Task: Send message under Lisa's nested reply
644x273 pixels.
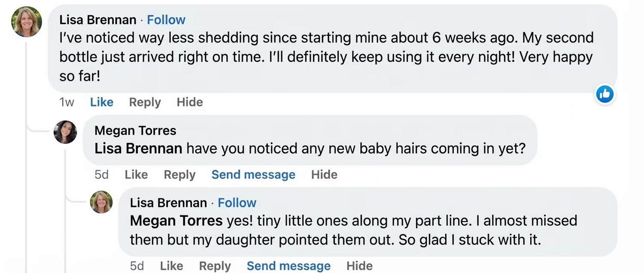Action: 289,266
